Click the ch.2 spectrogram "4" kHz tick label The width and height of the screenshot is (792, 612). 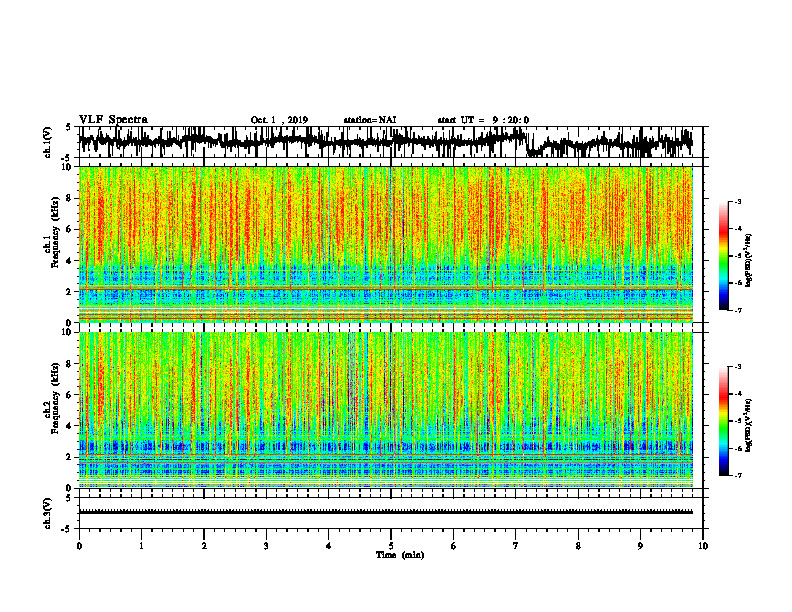tap(70, 426)
